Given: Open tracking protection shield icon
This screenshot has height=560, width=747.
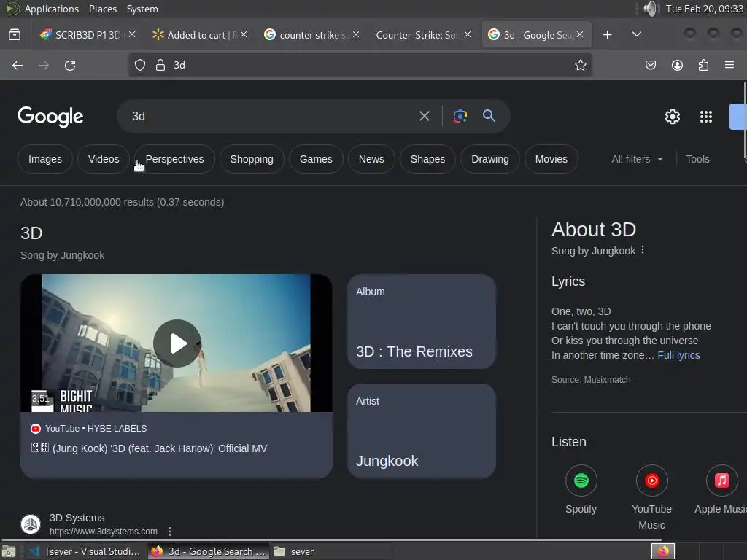Looking at the screenshot, I should click(x=139, y=65).
